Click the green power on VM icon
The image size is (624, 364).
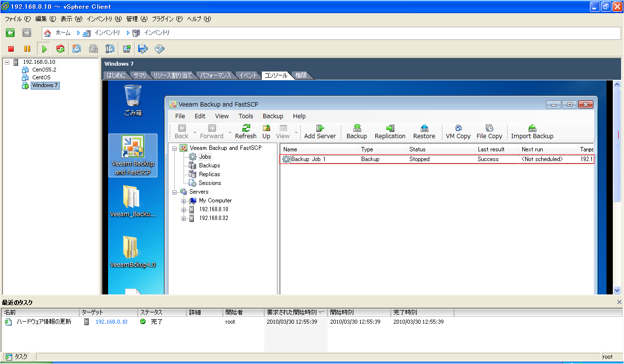click(44, 49)
